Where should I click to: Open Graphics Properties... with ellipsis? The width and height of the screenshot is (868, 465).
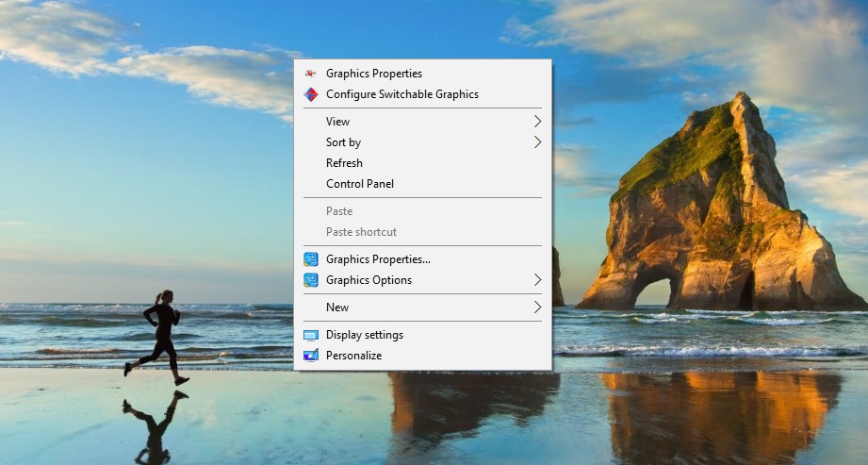pyautogui.click(x=423, y=258)
